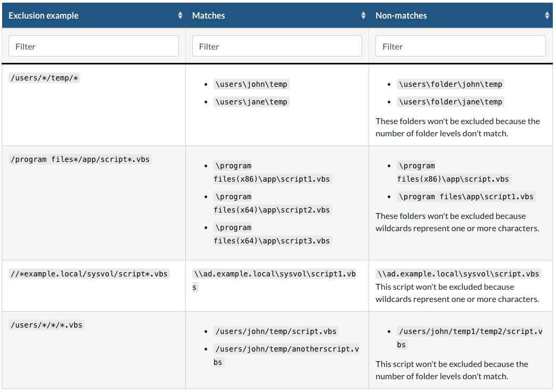Focus the Matches column filter box
The height and width of the screenshot is (392, 556).
(x=277, y=46)
